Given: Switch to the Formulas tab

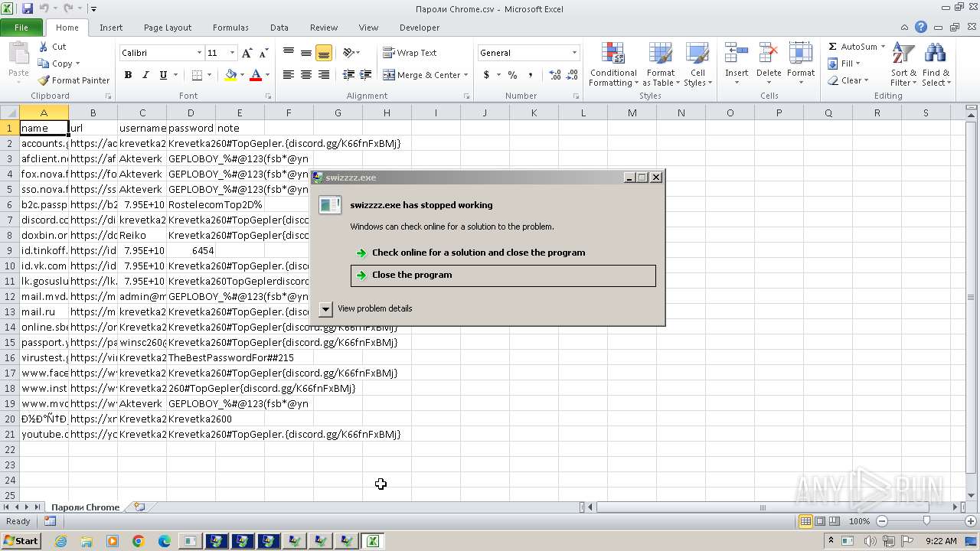Looking at the screenshot, I should [230, 28].
